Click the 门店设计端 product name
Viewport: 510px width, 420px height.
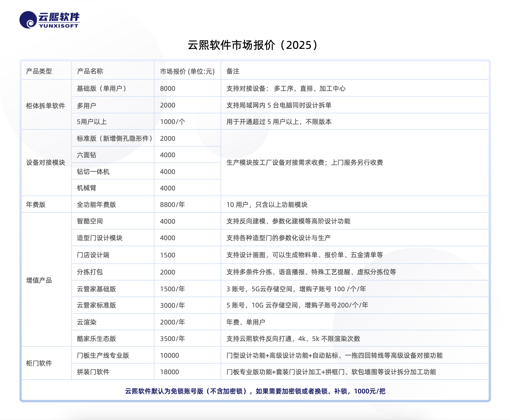pos(93,255)
